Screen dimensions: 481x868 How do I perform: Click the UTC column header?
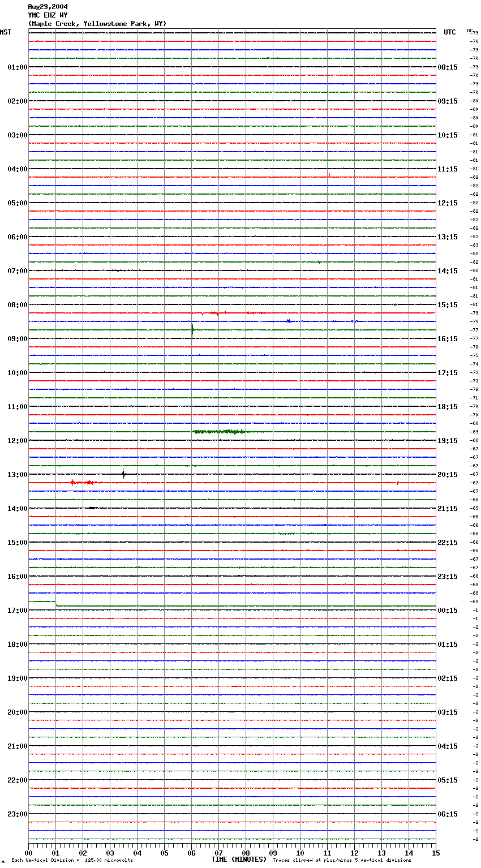[x=450, y=32]
